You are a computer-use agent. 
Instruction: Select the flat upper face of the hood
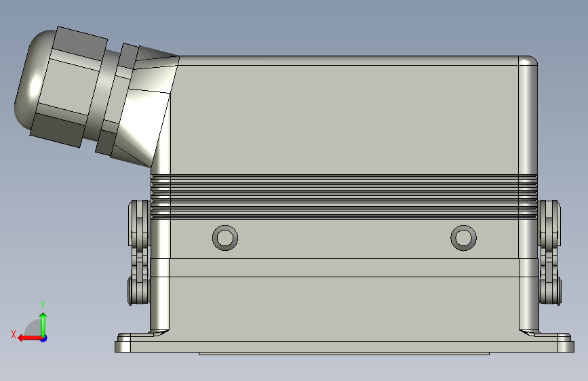point(345,120)
